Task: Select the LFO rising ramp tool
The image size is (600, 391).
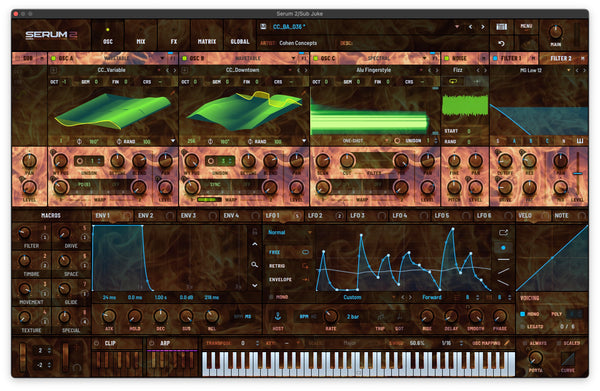Action: coord(503,271)
